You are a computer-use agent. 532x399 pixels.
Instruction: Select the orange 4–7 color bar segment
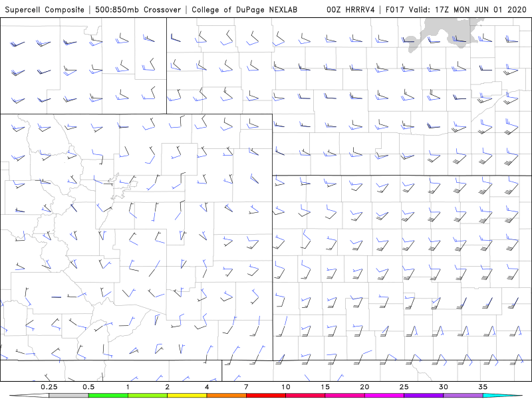[226, 396]
